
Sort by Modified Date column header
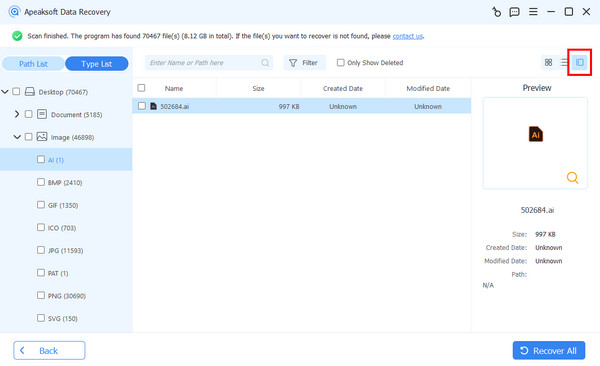pyautogui.click(x=428, y=88)
